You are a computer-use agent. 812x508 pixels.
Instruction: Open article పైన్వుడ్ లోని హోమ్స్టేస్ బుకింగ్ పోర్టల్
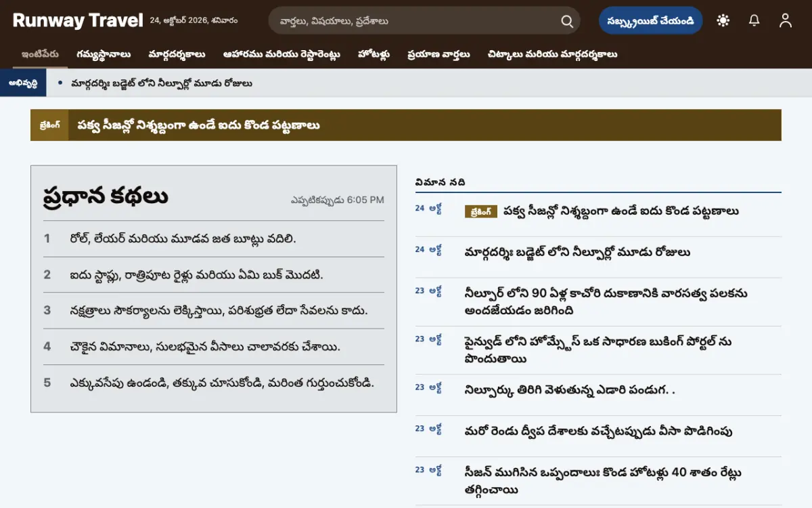(598, 350)
